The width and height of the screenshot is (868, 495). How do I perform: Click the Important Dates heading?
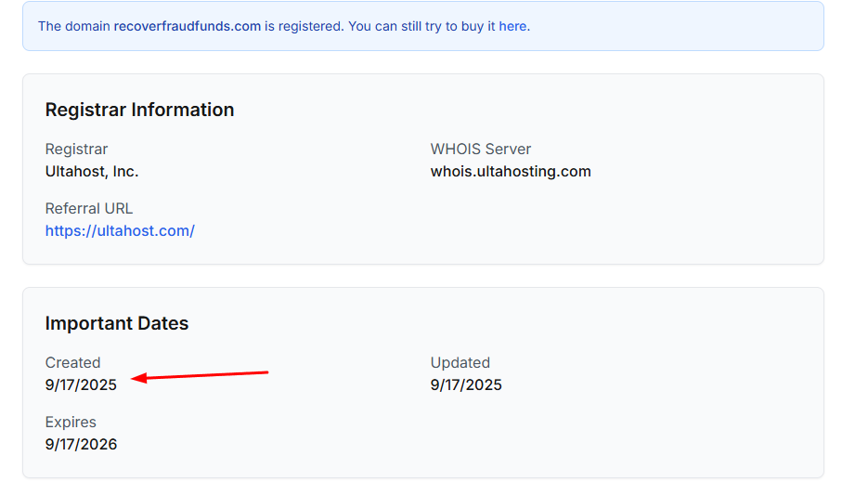pos(117,323)
